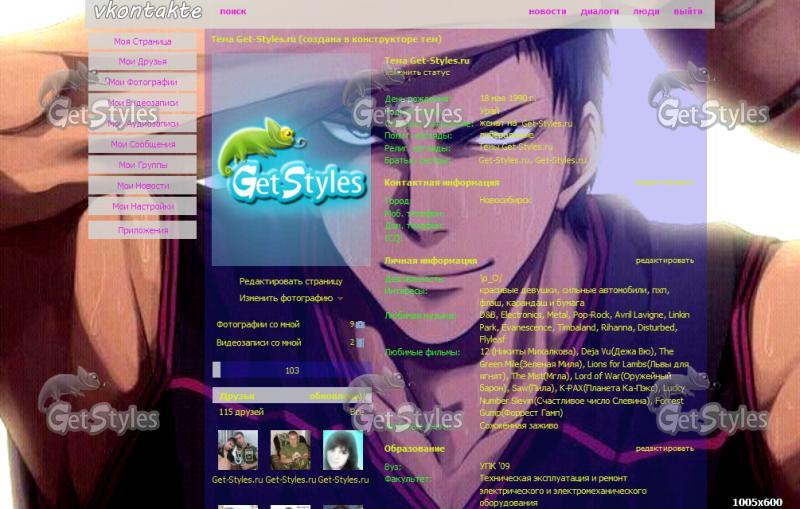Expand the arrow next to Изменить фотографию
The image size is (800, 509).
(x=340, y=298)
